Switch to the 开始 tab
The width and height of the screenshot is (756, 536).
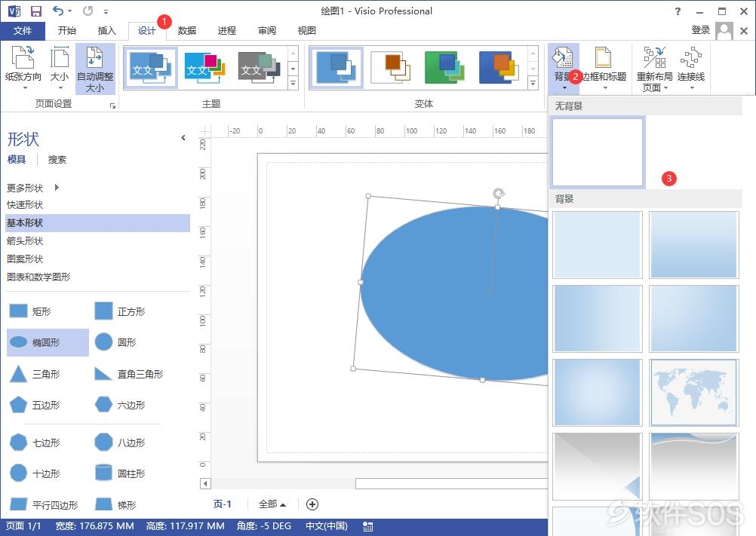pyautogui.click(x=66, y=31)
